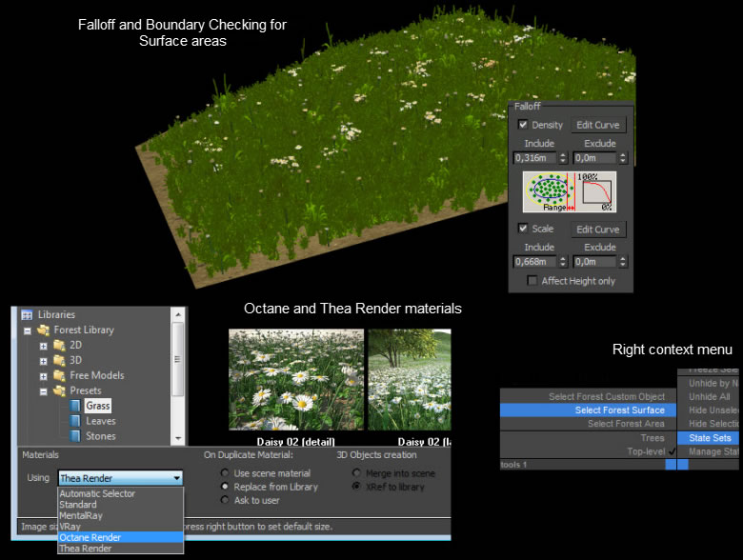Expand the 3D folder node

click(x=44, y=361)
